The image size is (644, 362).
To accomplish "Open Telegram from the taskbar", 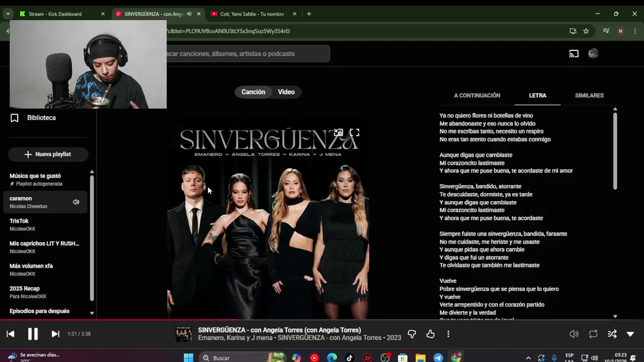I will 438,358.
